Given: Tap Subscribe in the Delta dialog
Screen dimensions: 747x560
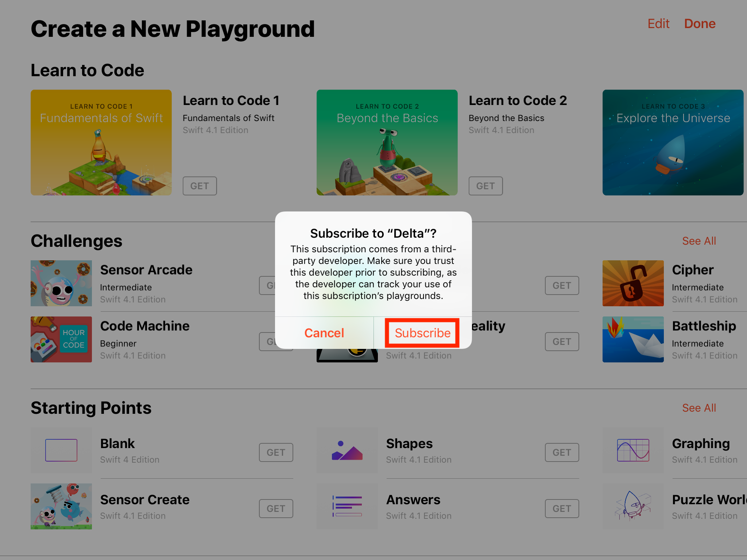Looking at the screenshot, I should pos(422,333).
